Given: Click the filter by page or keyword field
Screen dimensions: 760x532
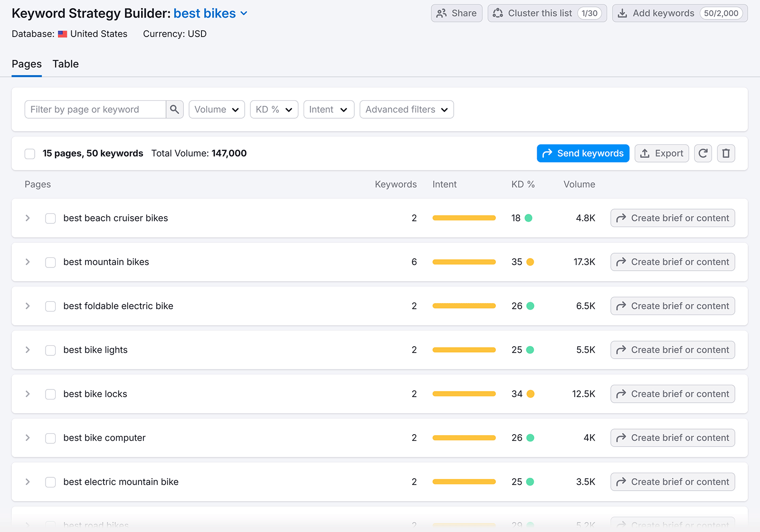Looking at the screenshot, I should [x=95, y=109].
